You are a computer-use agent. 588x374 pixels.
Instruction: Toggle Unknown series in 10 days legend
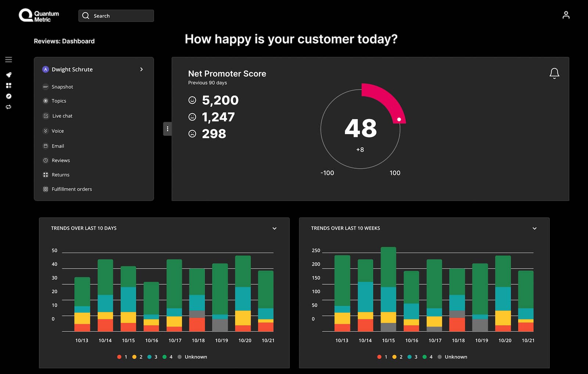point(192,357)
